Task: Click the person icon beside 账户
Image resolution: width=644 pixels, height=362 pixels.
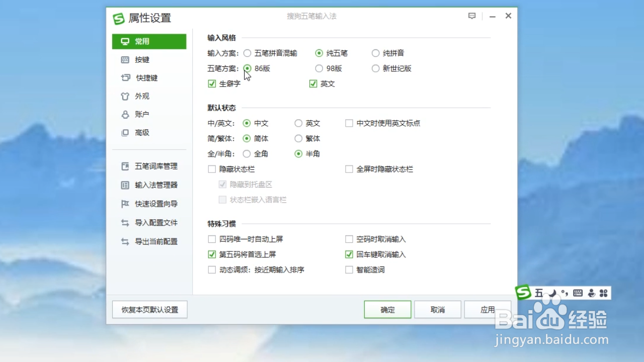Action: [125, 115]
